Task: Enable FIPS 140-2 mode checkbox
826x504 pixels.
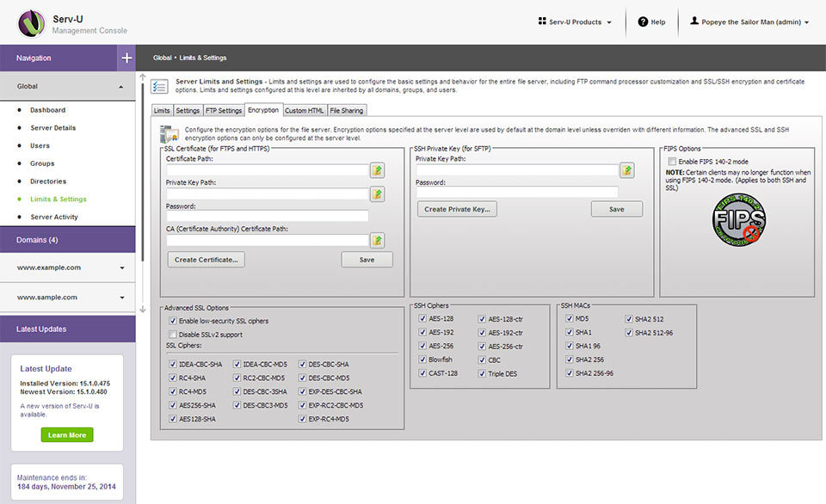Action: coord(672,162)
